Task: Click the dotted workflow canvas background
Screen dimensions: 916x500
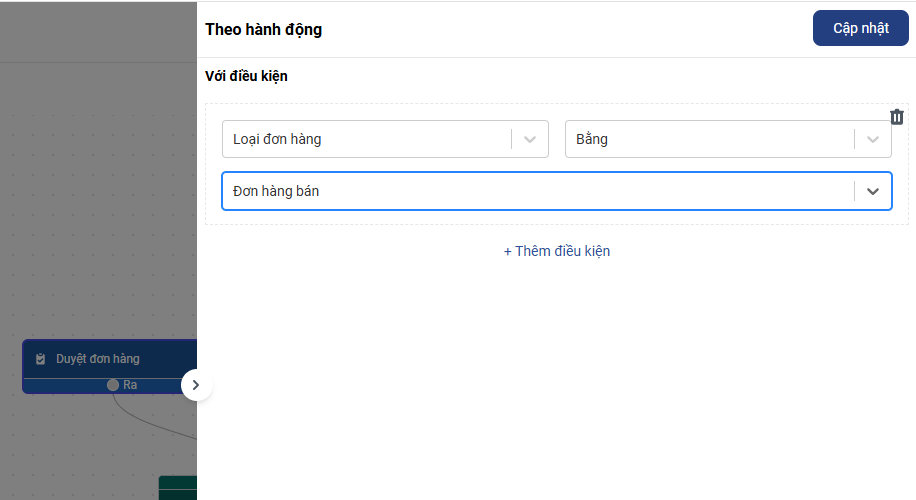Action: [x=90, y=200]
